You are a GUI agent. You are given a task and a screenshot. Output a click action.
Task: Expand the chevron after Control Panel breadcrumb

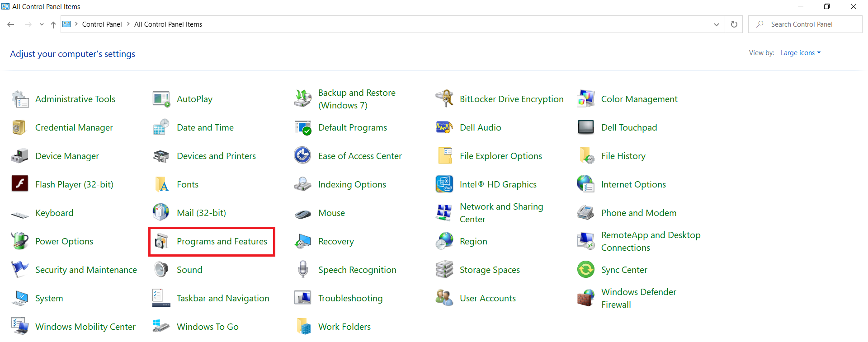click(x=128, y=24)
